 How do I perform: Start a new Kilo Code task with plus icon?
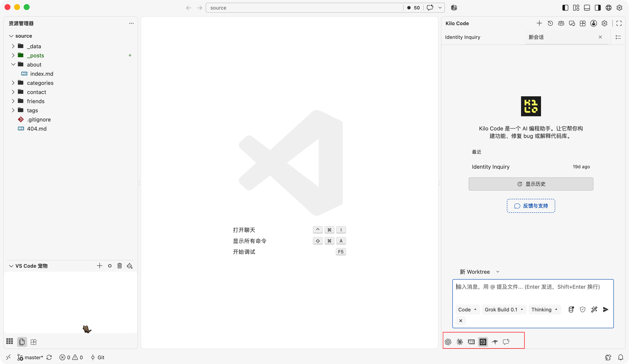[539, 23]
